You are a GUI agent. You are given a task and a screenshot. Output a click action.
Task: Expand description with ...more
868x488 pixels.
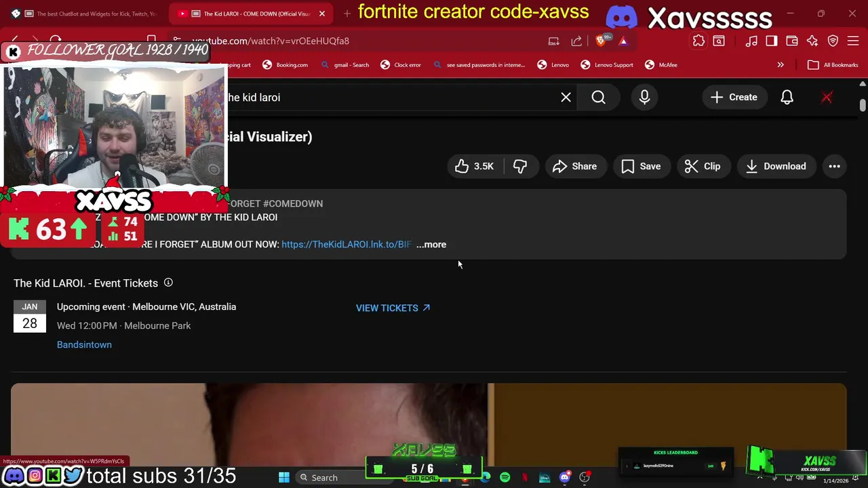[431, 244]
